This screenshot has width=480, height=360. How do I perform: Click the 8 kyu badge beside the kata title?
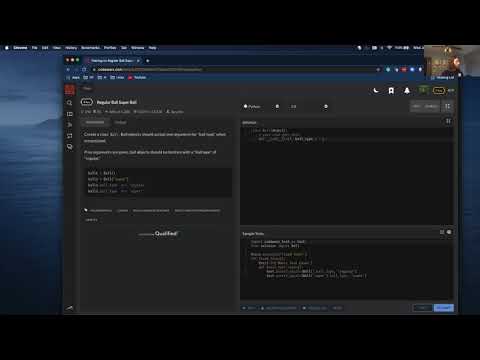click(x=87, y=102)
